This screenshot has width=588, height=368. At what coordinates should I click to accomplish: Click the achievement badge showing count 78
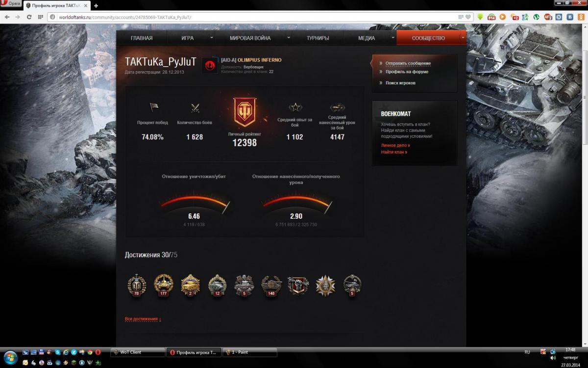(x=137, y=285)
